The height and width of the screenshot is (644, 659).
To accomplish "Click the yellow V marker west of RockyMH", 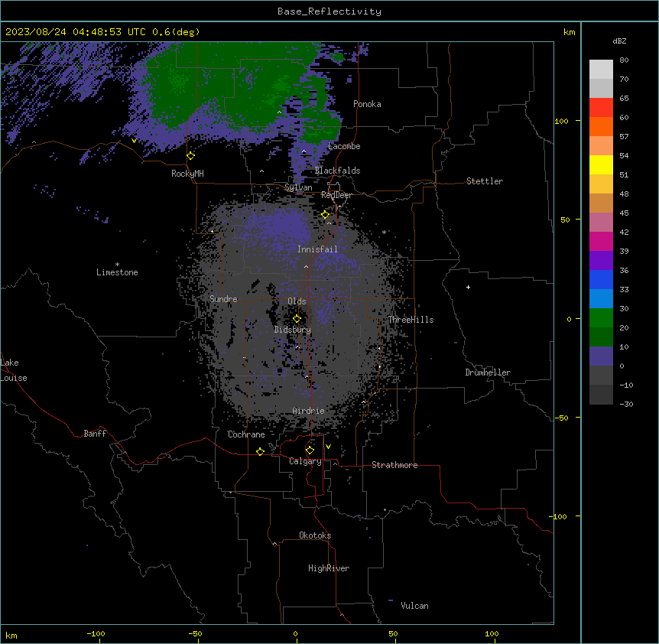I will (134, 141).
